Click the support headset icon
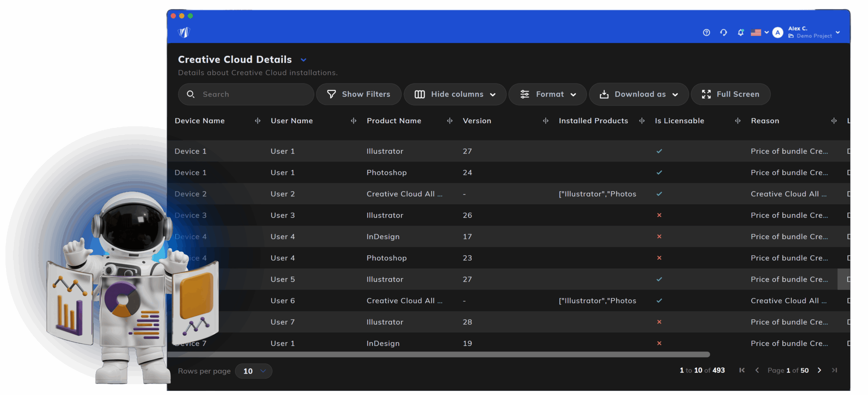The width and height of the screenshot is (868, 395). tap(723, 33)
